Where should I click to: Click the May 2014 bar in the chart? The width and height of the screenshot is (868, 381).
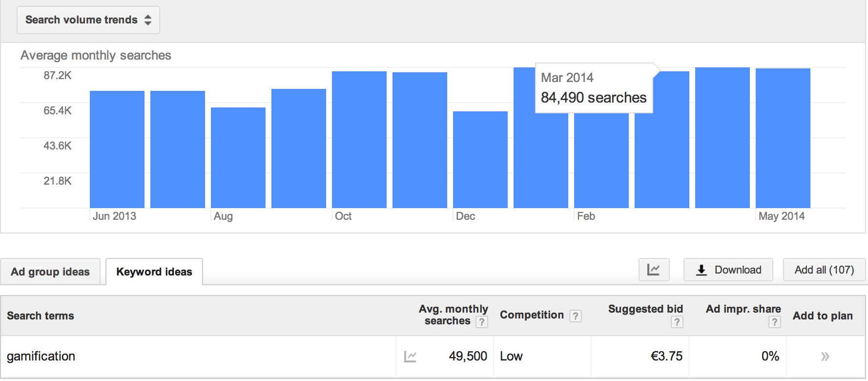[783, 138]
